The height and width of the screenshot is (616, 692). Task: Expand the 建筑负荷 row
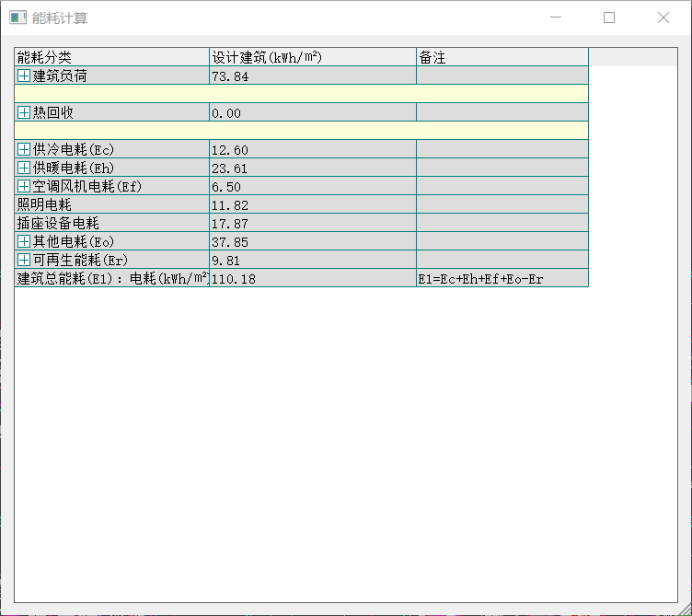(24, 76)
